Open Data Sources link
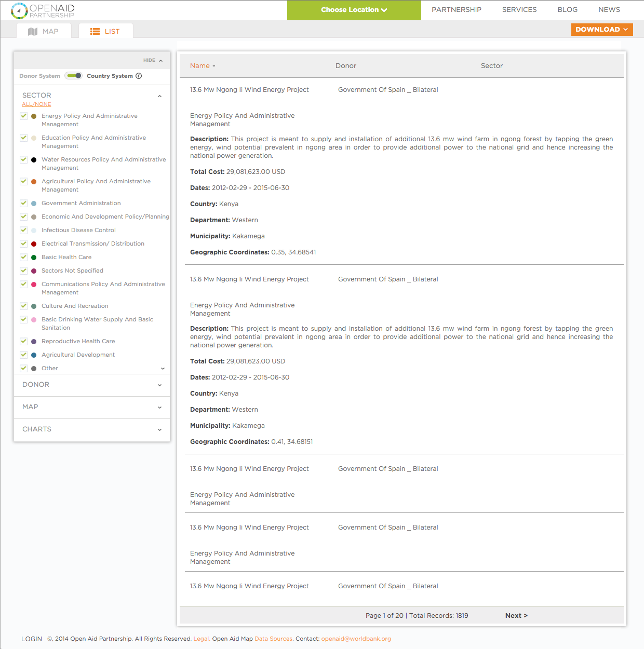 point(274,639)
